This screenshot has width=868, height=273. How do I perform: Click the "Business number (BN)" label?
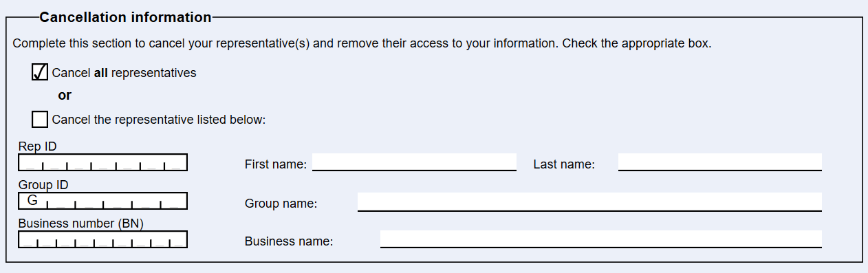(81, 223)
